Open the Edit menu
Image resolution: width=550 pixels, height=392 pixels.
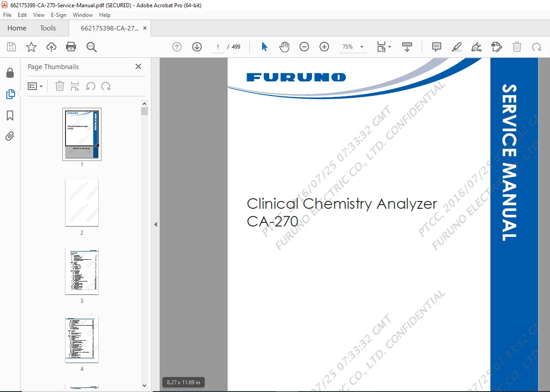coord(22,15)
